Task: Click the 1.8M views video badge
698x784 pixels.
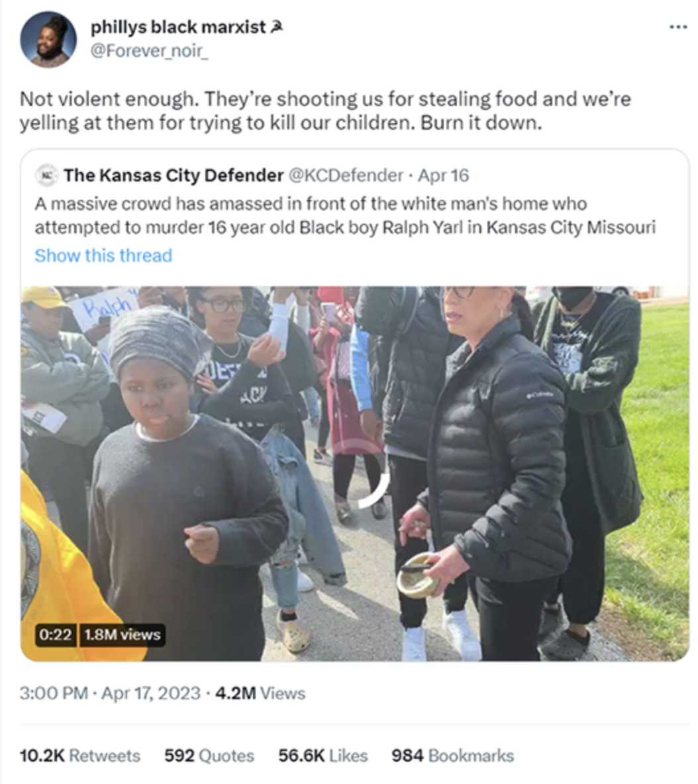Action: [123, 635]
